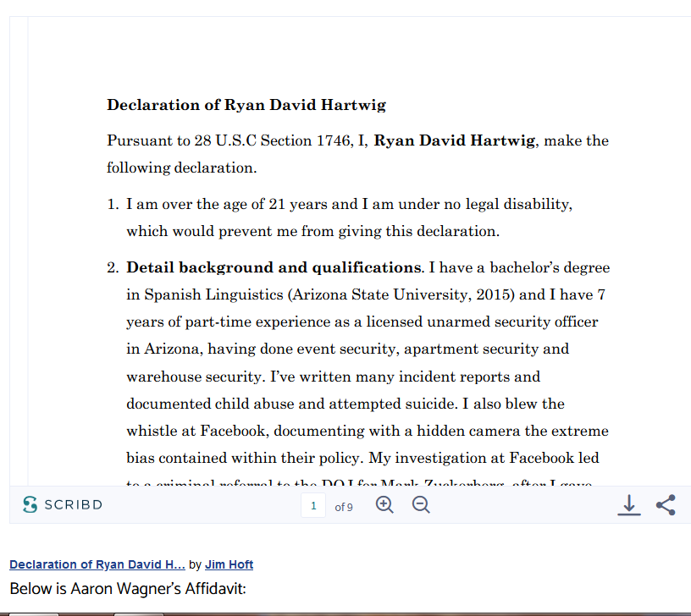
Task: Click line 'following declaration.'
Action: [181, 168]
